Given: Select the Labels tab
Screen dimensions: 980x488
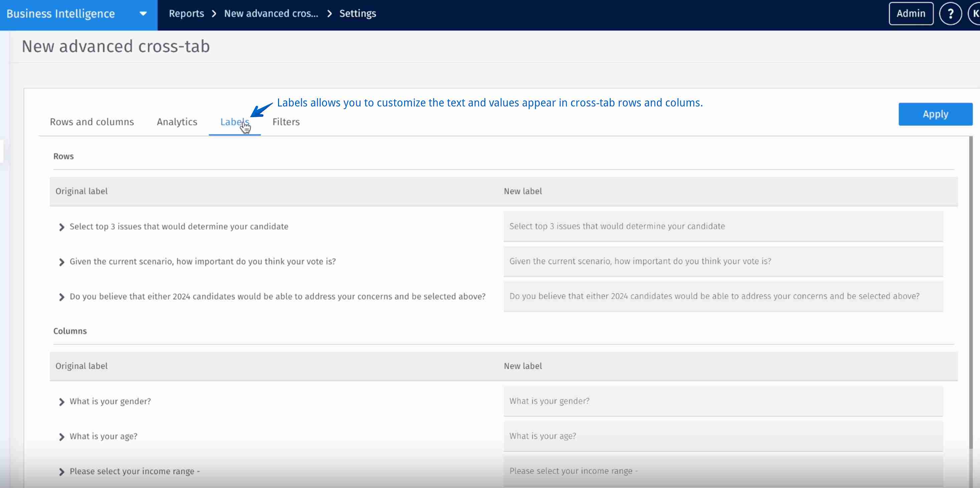Looking at the screenshot, I should [x=234, y=122].
